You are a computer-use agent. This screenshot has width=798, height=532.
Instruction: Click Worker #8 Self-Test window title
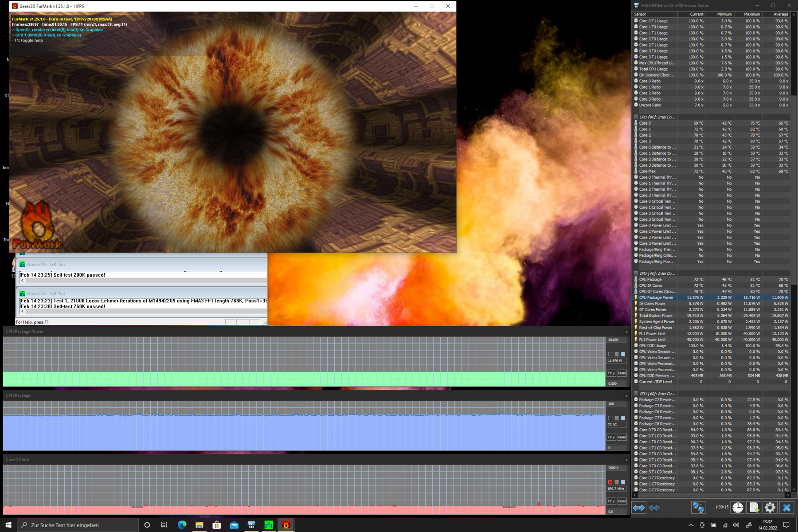(46, 264)
